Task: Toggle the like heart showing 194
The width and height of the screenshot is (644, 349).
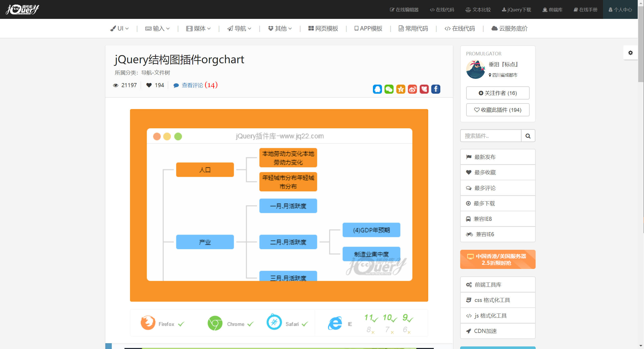Action: coord(149,85)
